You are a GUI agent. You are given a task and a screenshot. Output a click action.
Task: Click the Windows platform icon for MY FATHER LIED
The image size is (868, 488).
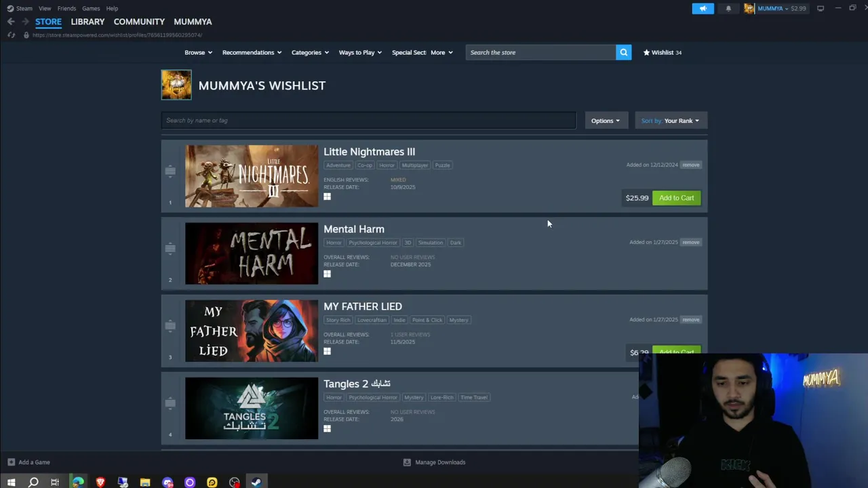coord(327,351)
